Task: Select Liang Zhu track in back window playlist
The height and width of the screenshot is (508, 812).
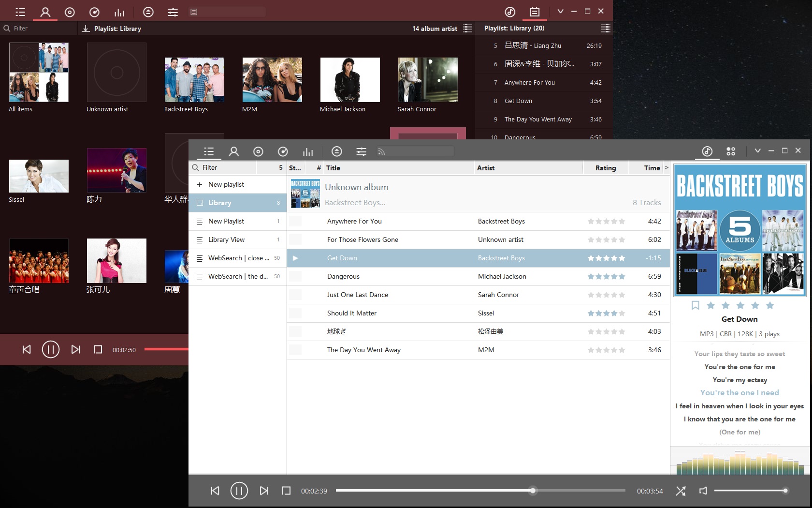Action: pyautogui.click(x=544, y=45)
